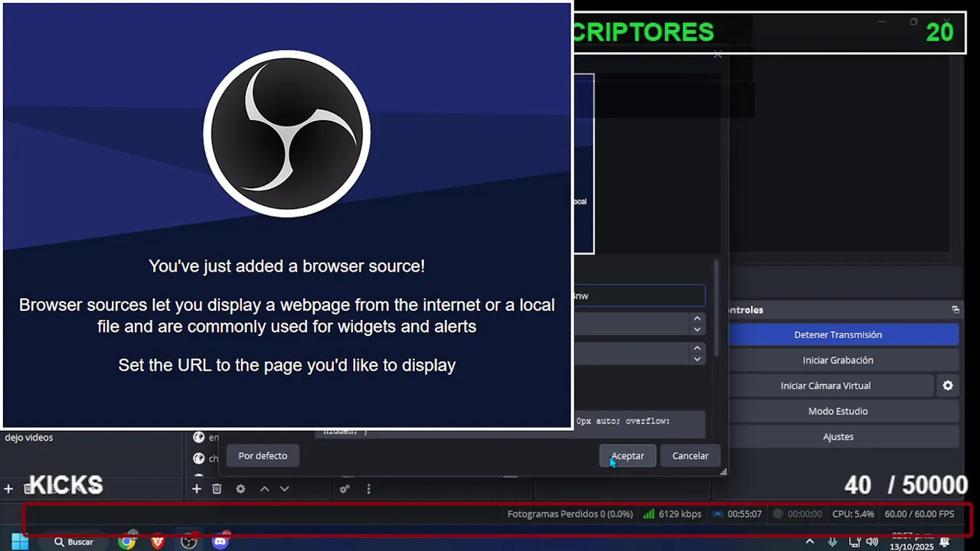Dismiss dialog with Cancelar button

click(x=691, y=456)
